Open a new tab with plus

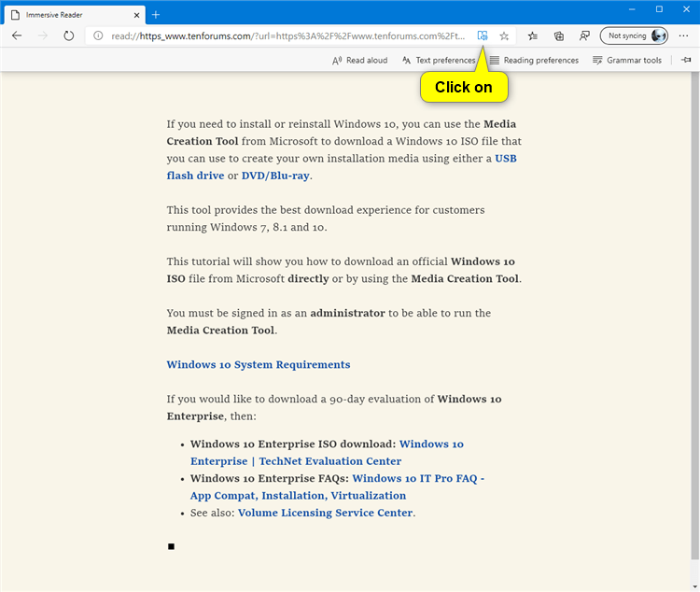[x=155, y=15]
